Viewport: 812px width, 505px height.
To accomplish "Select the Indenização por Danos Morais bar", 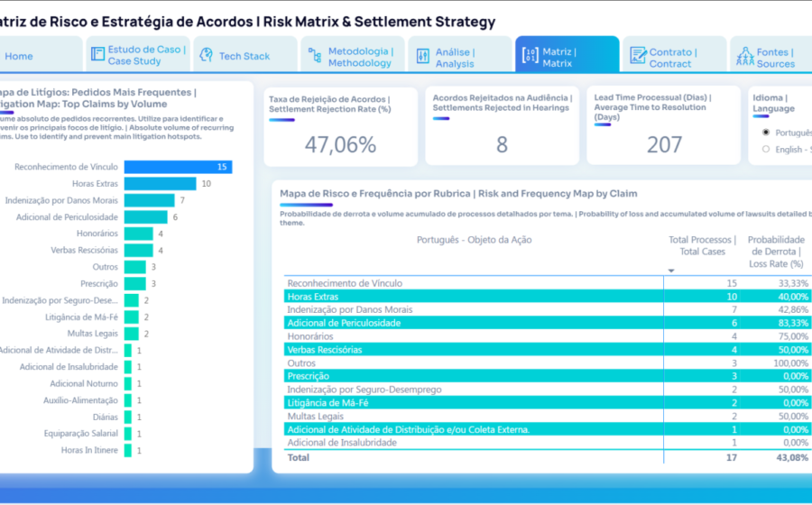I will coord(149,200).
